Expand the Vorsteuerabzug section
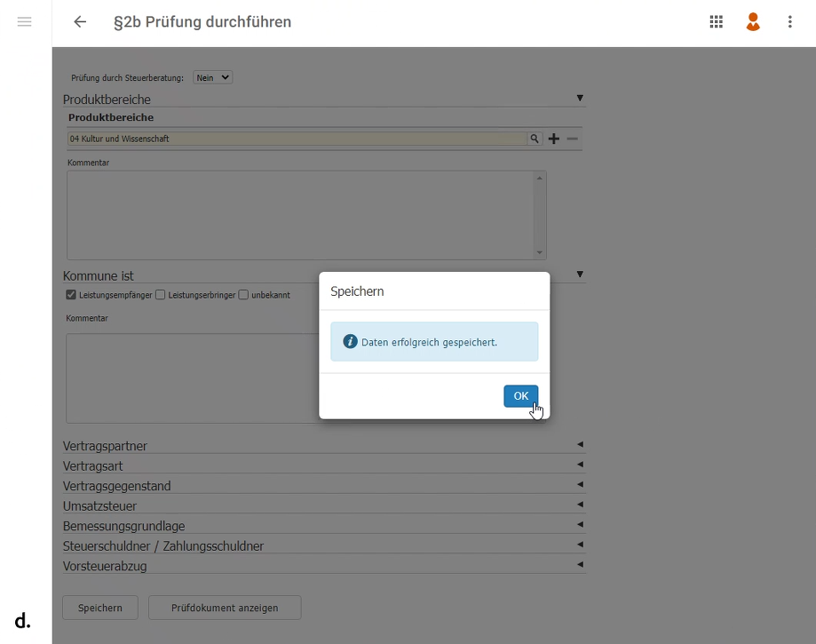The image size is (816, 644). coord(580,565)
